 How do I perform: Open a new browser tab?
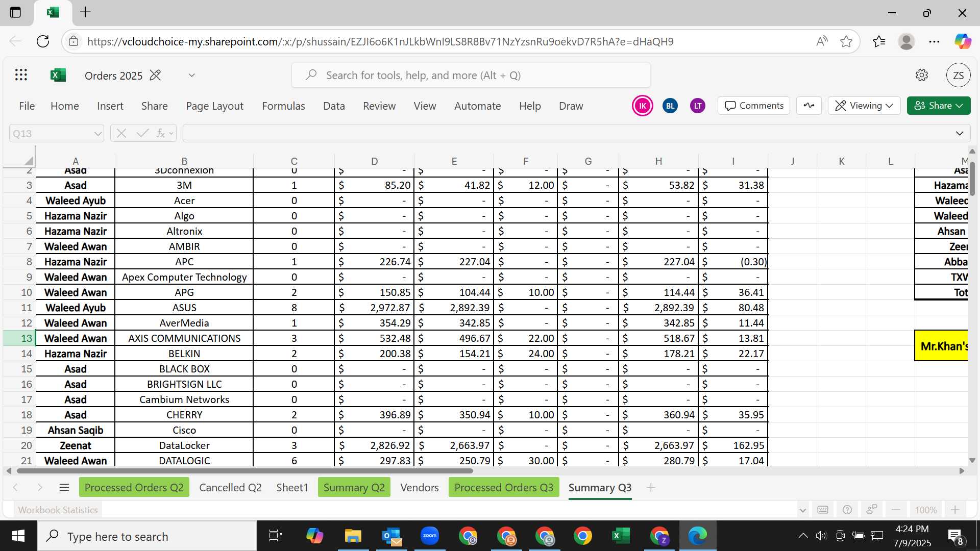[x=85, y=12]
